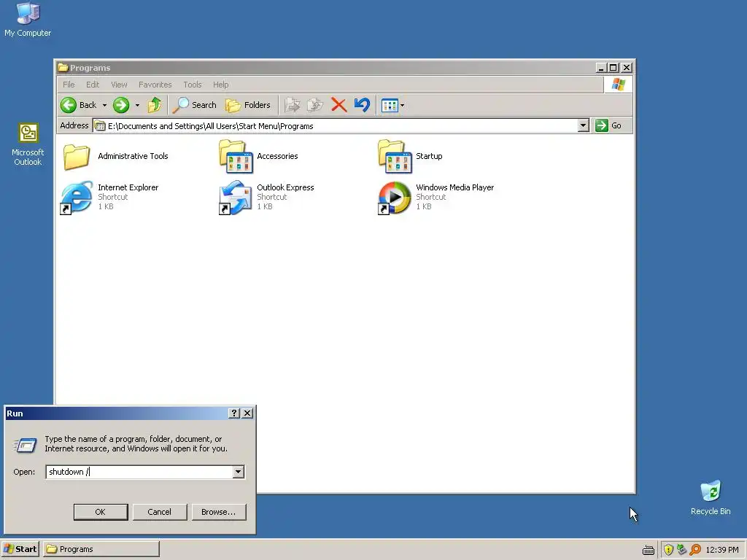Expand the Address bar dropdown
The image size is (747, 560).
click(x=583, y=125)
